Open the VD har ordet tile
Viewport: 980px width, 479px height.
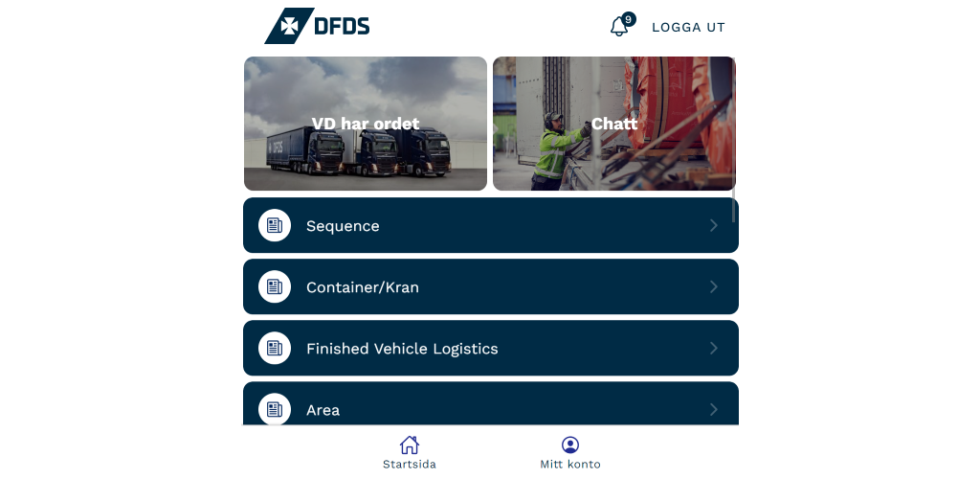pyautogui.click(x=366, y=124)
